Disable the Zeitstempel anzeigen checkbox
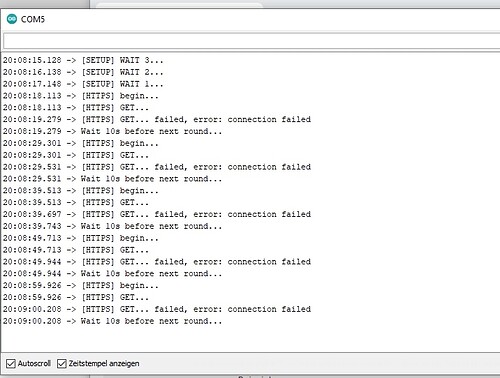 (x=62, y=363)
